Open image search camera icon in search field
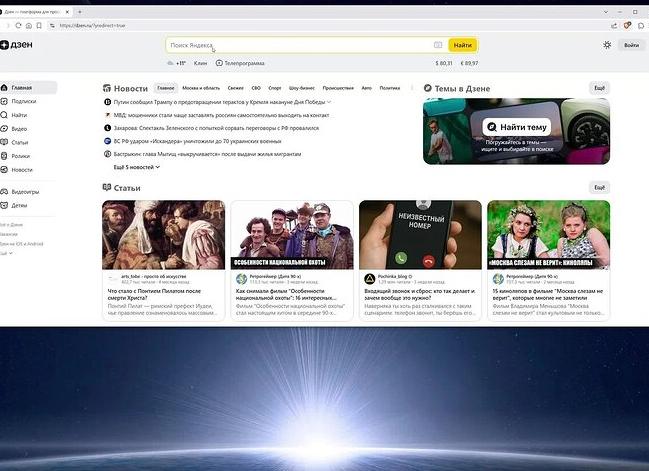 click(438, 45)
